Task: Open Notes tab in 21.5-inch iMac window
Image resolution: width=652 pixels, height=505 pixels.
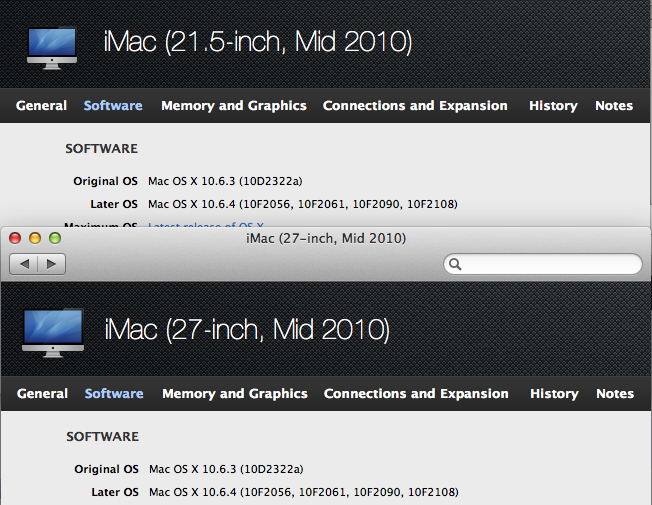Action: tap(614, 106)
